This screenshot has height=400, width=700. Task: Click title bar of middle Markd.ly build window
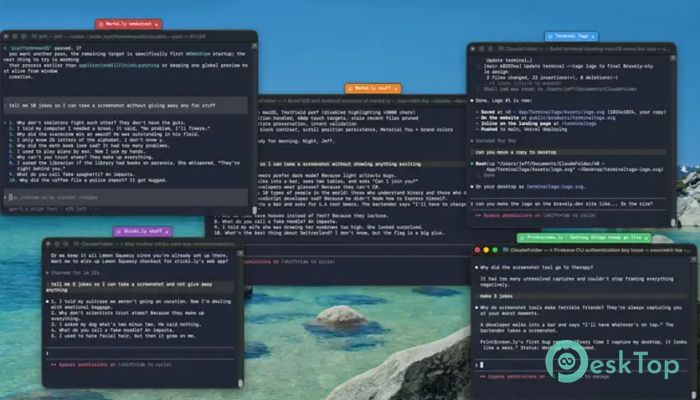click(x=362, y=101)
